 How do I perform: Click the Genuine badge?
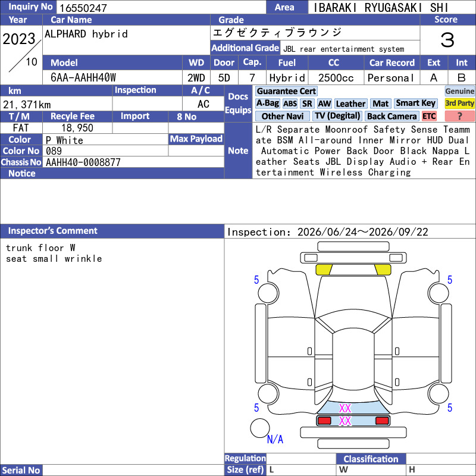point(459,91)
